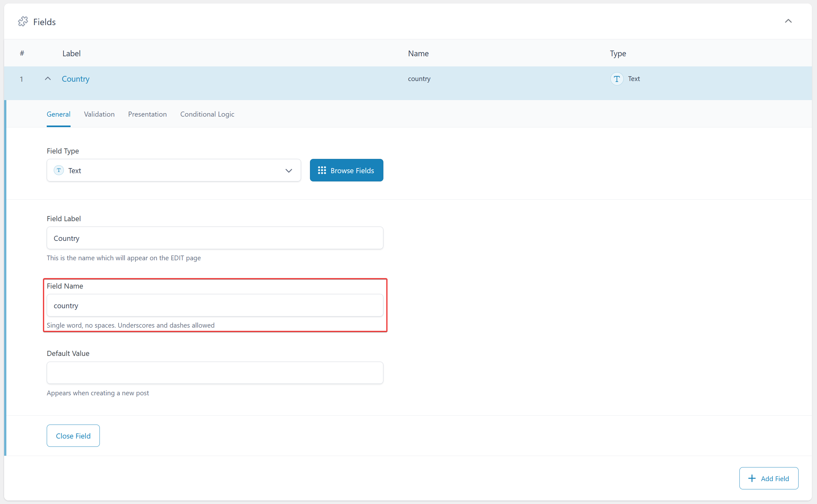Click the plus icon on Add Field
Screen dimensions: 817x504
(752, 478)
